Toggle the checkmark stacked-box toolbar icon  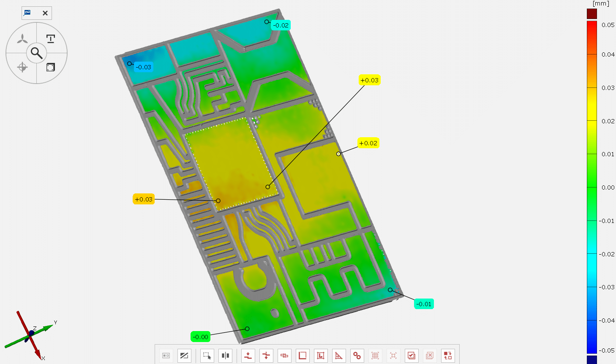tap(412, 356)
